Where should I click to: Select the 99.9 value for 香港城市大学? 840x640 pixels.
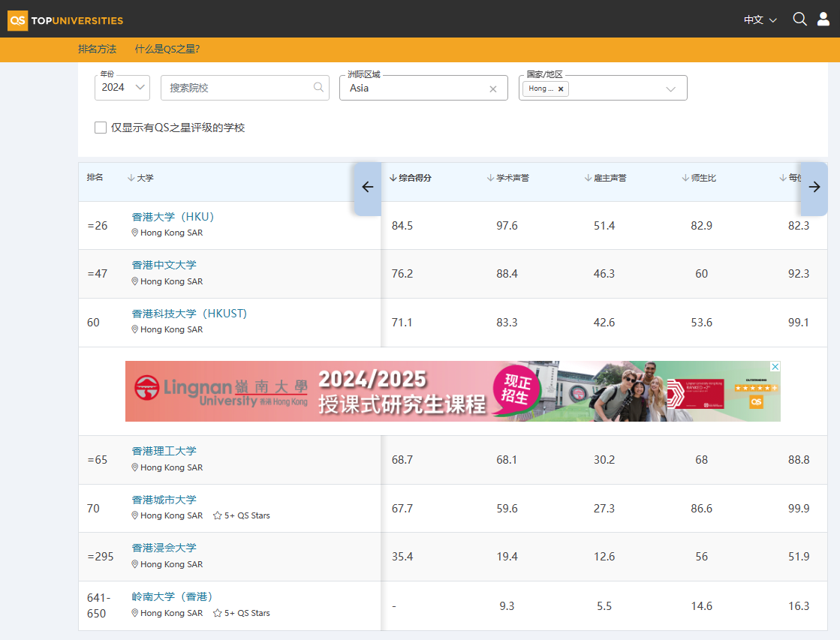798,509
